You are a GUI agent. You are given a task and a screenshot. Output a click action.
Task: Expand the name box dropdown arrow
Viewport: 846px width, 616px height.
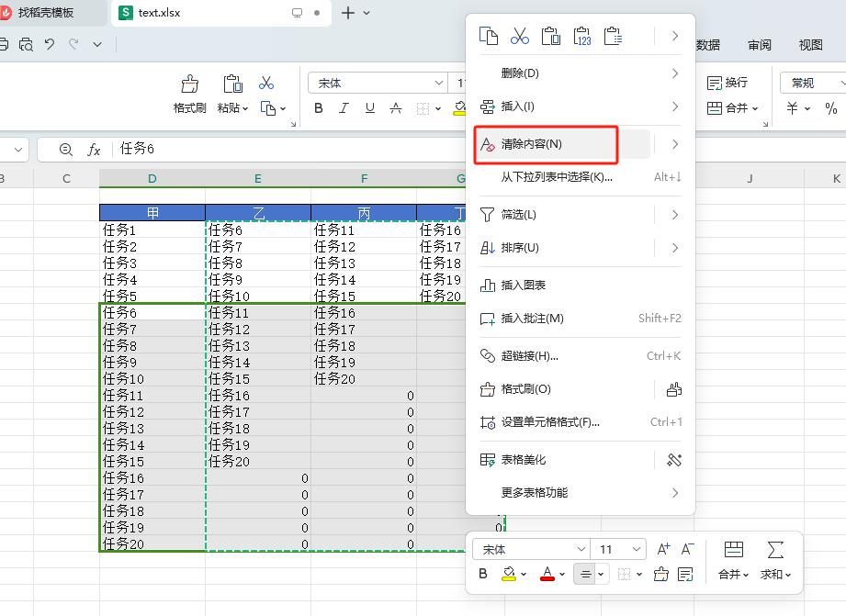click(x=18, y=150)
